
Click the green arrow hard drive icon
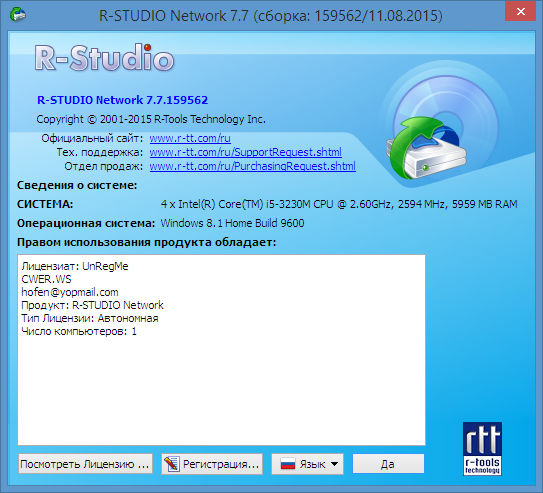[426, 148]
